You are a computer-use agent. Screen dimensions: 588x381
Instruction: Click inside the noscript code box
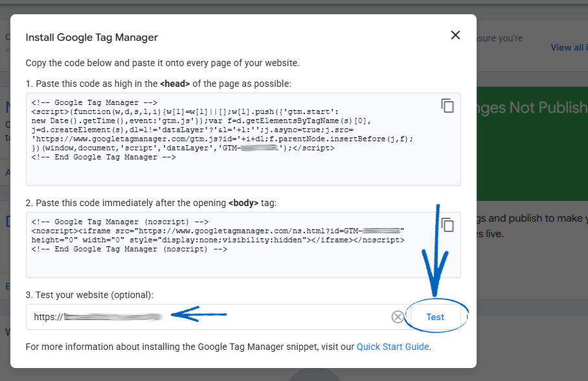click(243, 245)
